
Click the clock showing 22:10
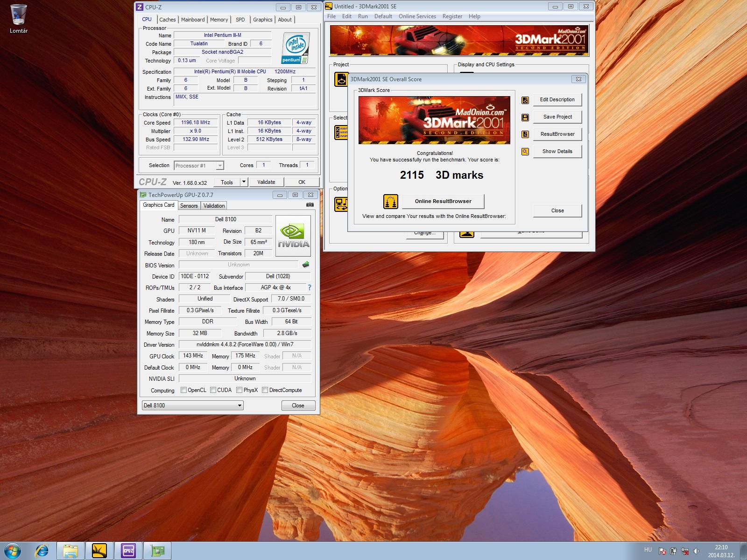721,547
